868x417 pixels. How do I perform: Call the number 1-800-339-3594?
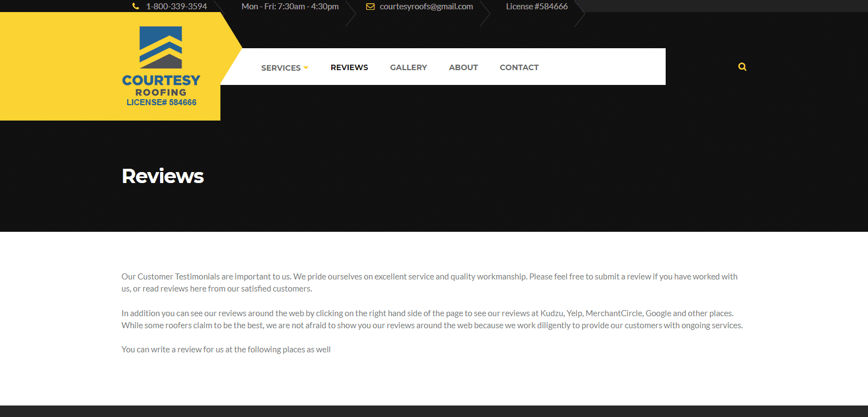177,7
